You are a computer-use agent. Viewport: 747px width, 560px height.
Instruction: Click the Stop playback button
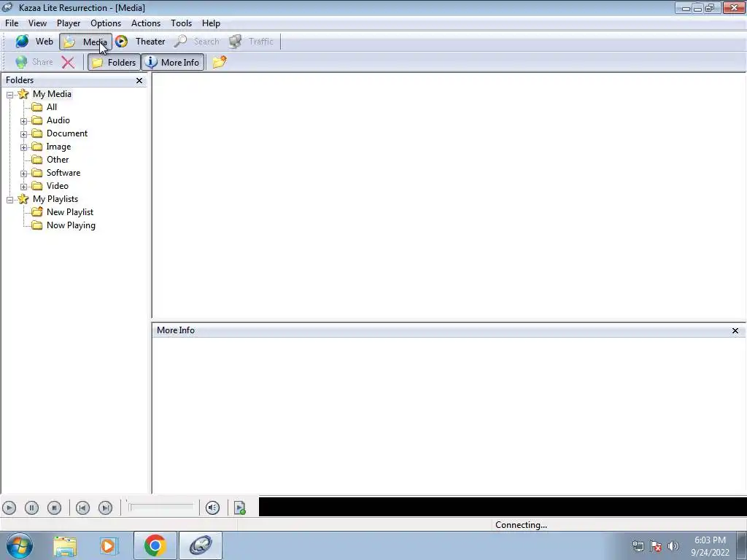[x=54, y=508]
